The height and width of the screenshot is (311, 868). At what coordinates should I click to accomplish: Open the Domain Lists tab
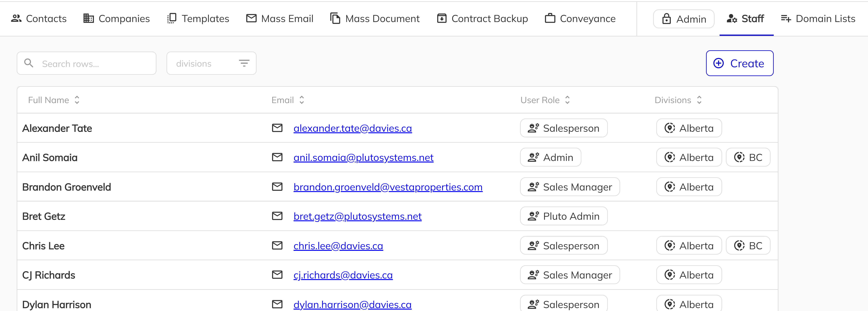[818, 19]
